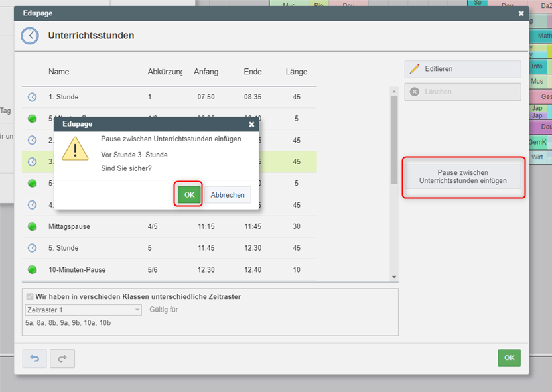Select the '10-Minuten-Pause' row name
This screenshot has width=552, height=392.
77,270
